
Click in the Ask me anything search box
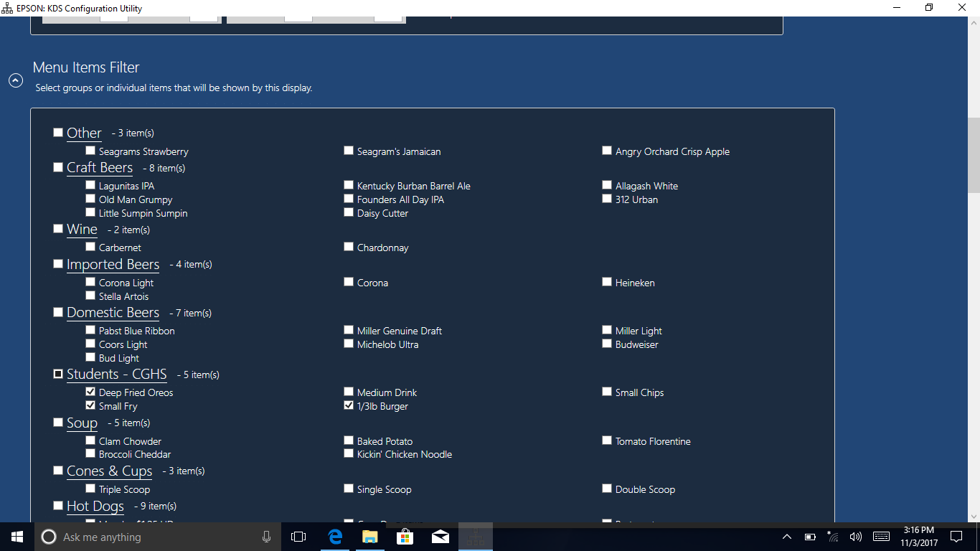(x=143, y=537)
